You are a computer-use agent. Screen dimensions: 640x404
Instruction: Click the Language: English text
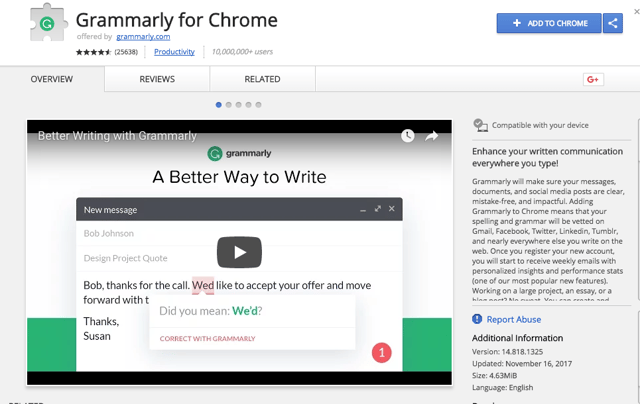pos(502,388)
